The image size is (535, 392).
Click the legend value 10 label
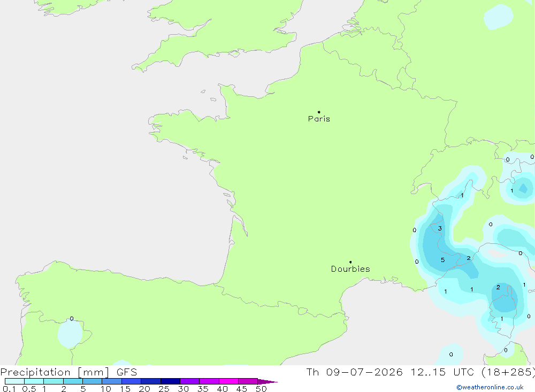[106, 389]
